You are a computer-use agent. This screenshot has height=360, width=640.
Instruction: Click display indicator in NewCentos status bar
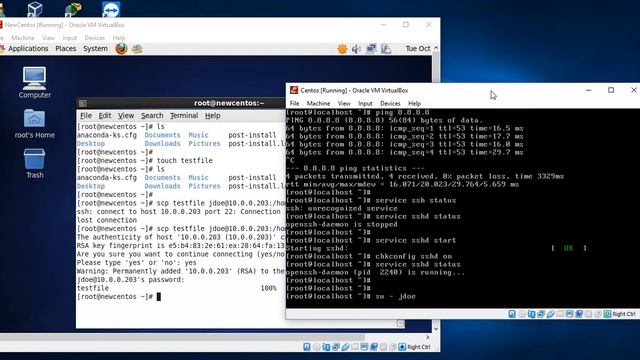pos(364,347)
